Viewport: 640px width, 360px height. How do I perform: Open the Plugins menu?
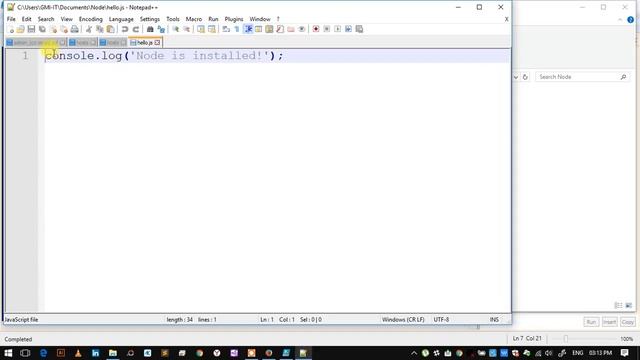pyautogui.click(x=234, y=19)
